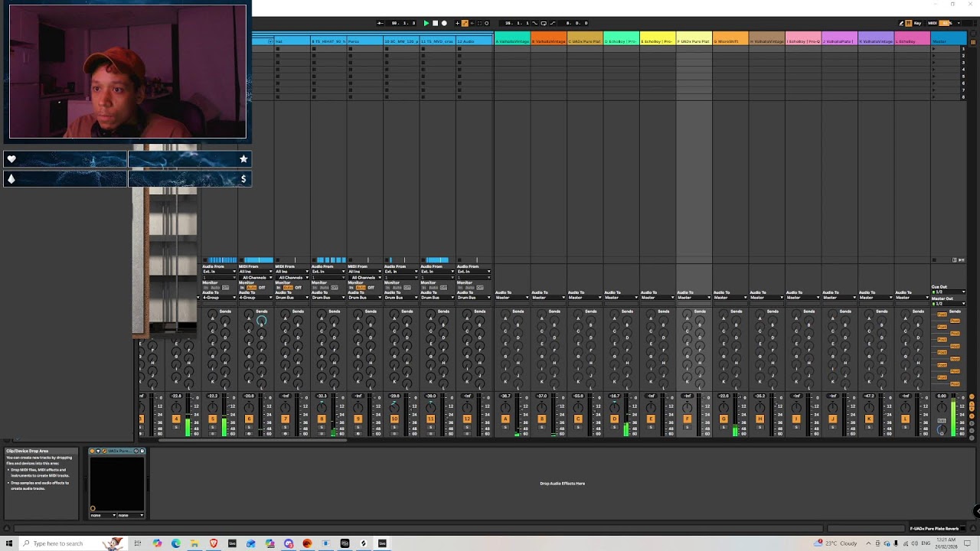
Task: Click the Stop button in transport
Action: [435, 23]
